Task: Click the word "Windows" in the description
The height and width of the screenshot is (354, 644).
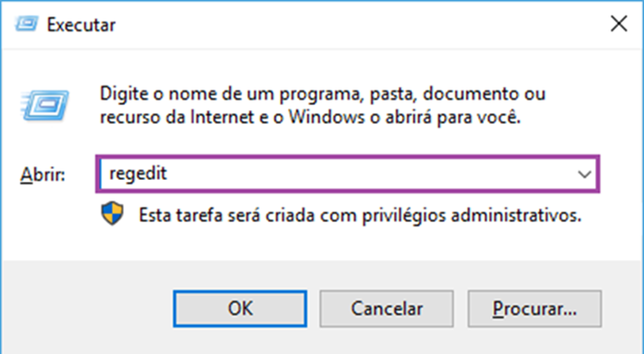Action: [327, 118]
